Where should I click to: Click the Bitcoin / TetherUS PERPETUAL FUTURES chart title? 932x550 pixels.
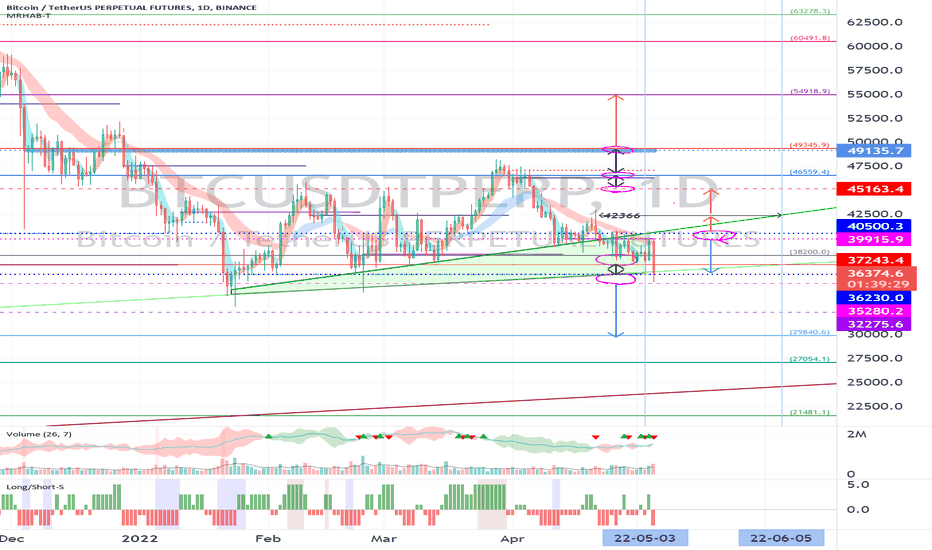point(132,8)
